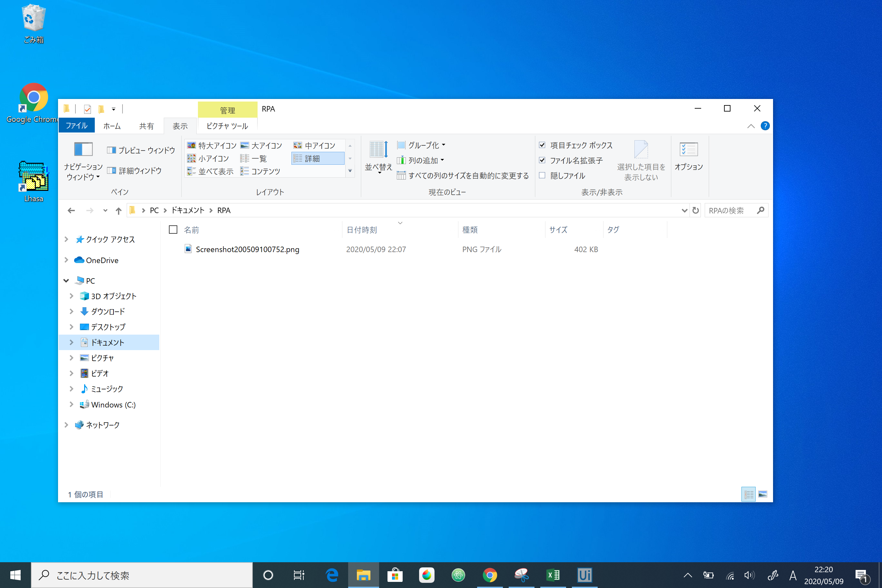This screenshot has width=882, height=588.
Task: Expand the ピクチャ tree node
Action: [x=71, y=358]
